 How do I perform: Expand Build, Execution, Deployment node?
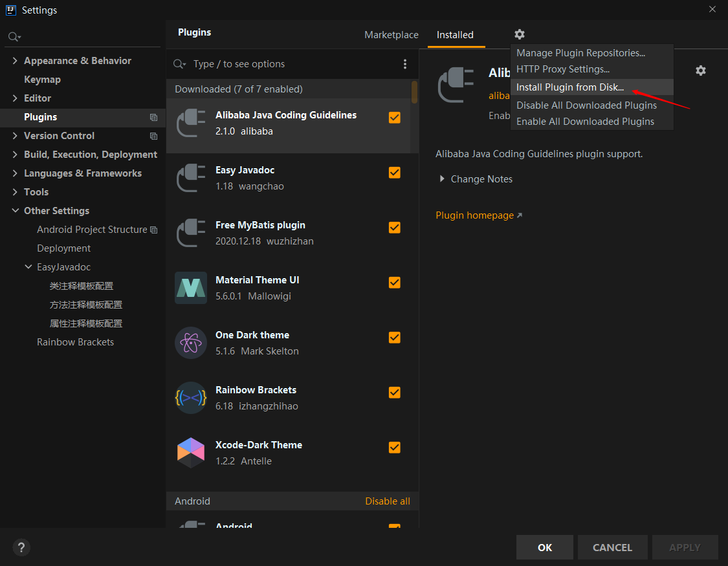(15, 155)
